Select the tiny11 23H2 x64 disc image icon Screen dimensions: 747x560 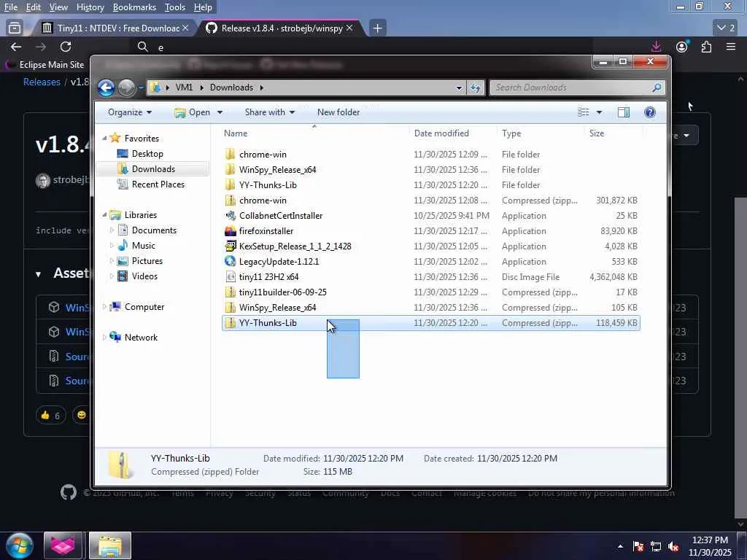(x=230, y=276)
